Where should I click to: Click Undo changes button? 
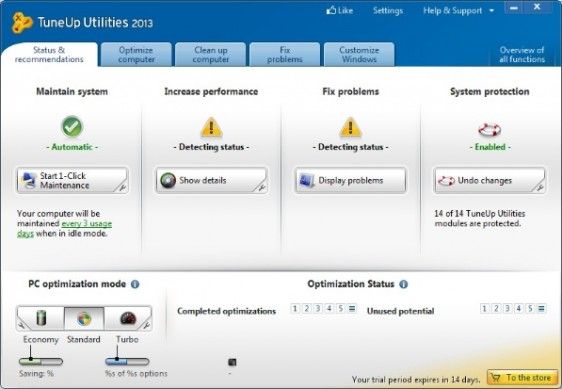[x=489, y=180]
